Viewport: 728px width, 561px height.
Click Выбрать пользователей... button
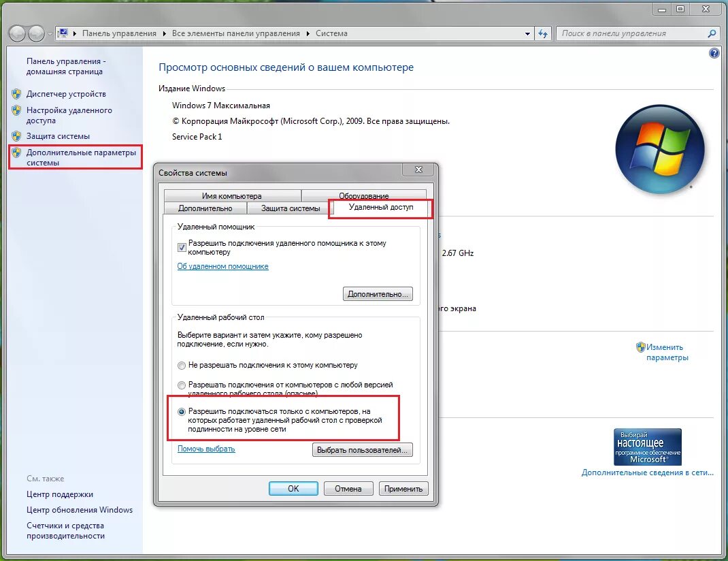pyautogui.click(x=362, y=450)
